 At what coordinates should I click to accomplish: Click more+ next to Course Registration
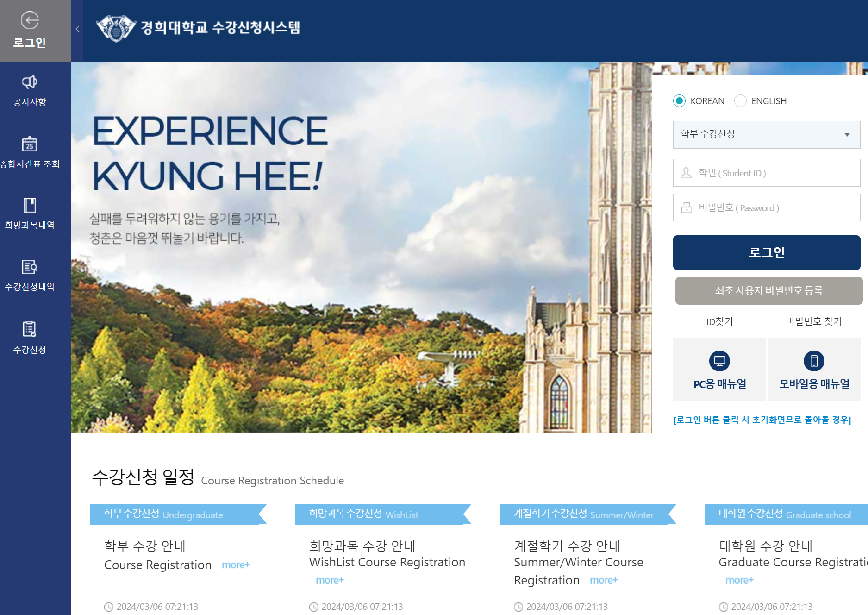(236, 565)
